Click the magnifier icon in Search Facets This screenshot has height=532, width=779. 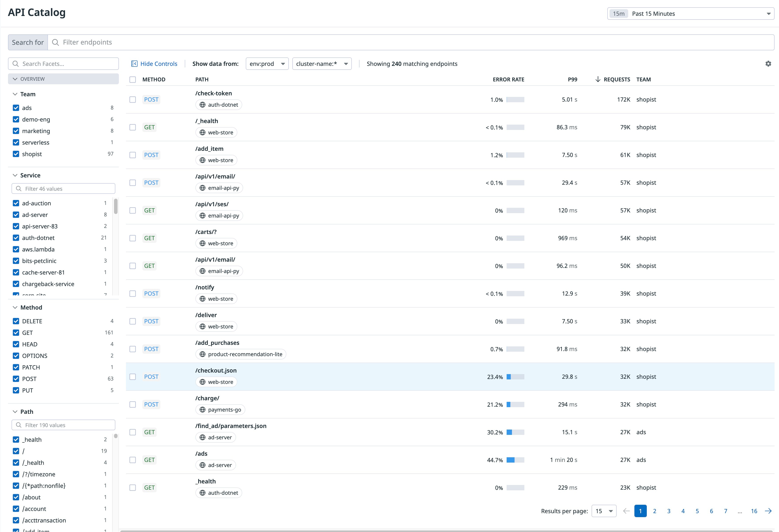point(16,63)
